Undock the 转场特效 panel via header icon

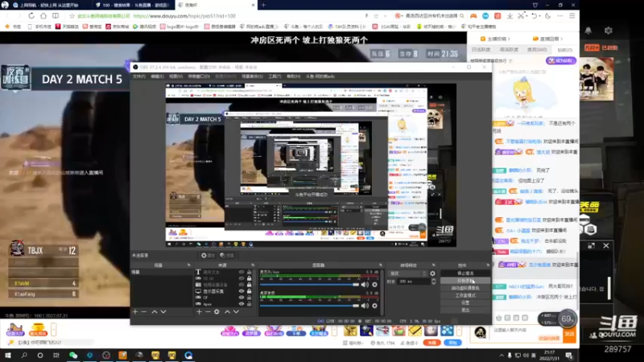tap(434, 265)
